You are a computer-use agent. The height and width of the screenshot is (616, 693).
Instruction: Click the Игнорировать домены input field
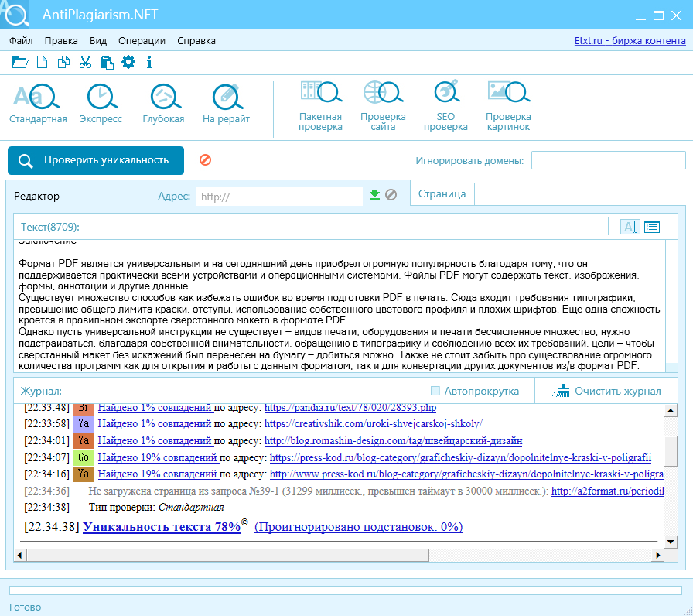click(608, 160)
